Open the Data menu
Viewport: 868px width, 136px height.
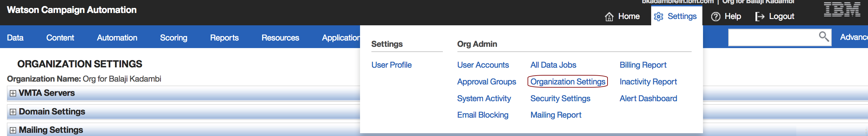click(x=15, y=37)
